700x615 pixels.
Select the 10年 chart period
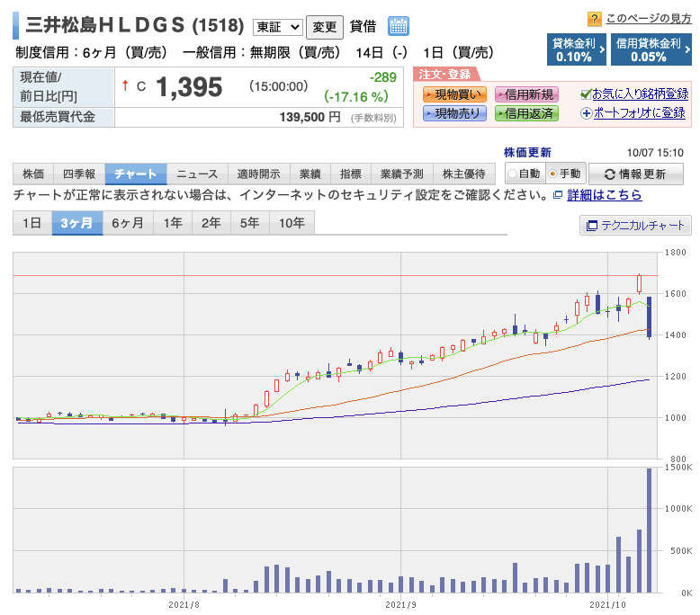coord(292,223)
